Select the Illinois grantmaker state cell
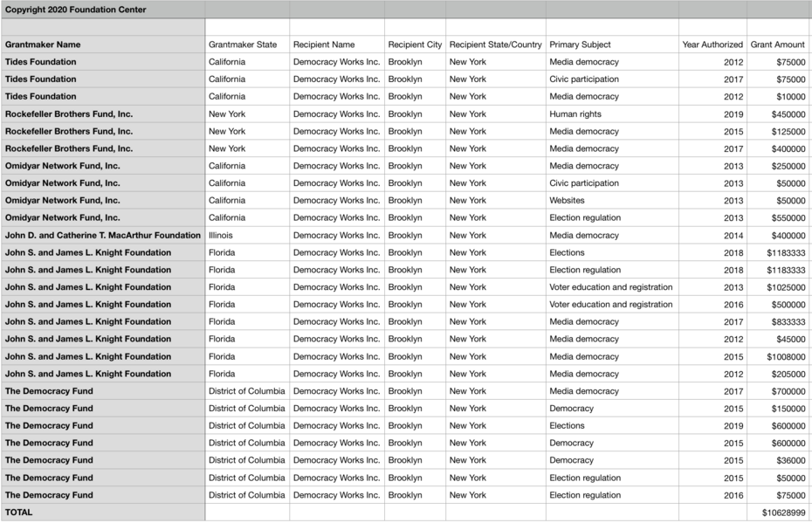Viewport: 812px width, 523px height. point(247,235)
